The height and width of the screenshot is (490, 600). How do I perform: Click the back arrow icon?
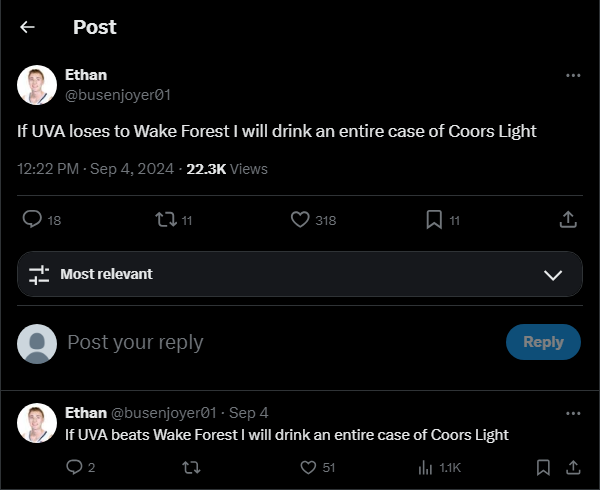pos(27,27)
